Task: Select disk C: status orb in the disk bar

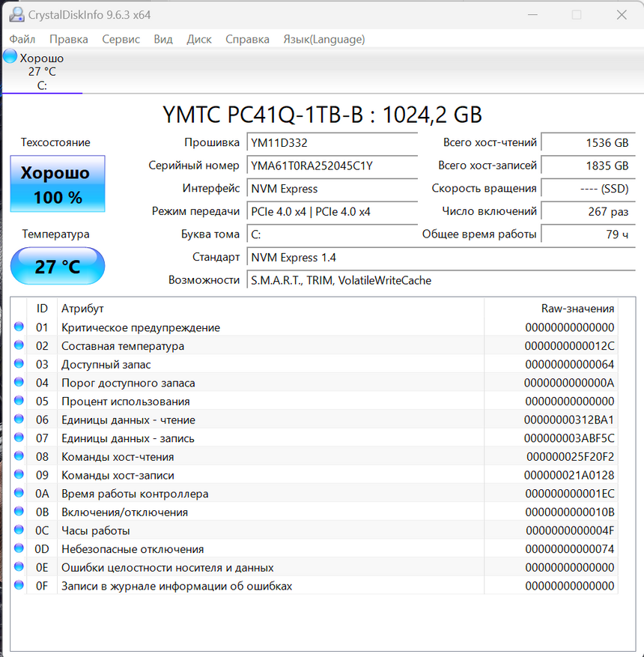Action: pos(10,56)
